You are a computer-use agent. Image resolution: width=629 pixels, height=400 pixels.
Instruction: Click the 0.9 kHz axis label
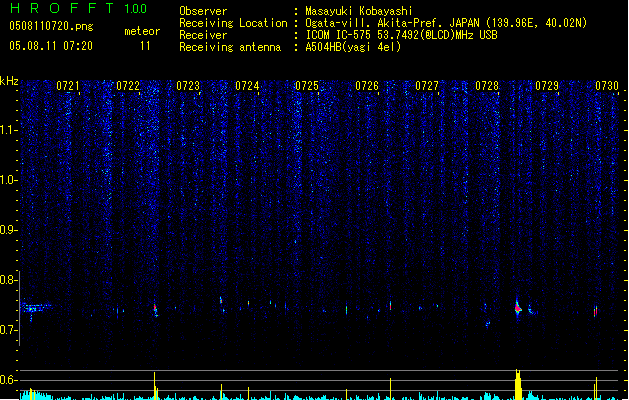click(x=9, y=230)
